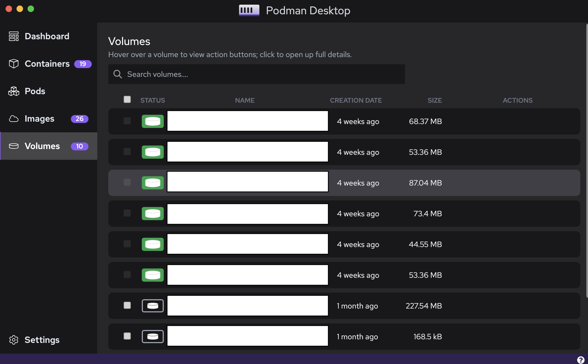Screen dimensions: 588x364
Task: Click the vertical scrollbar on right edge
Action: pyautogui.click(x=587, y=161)
